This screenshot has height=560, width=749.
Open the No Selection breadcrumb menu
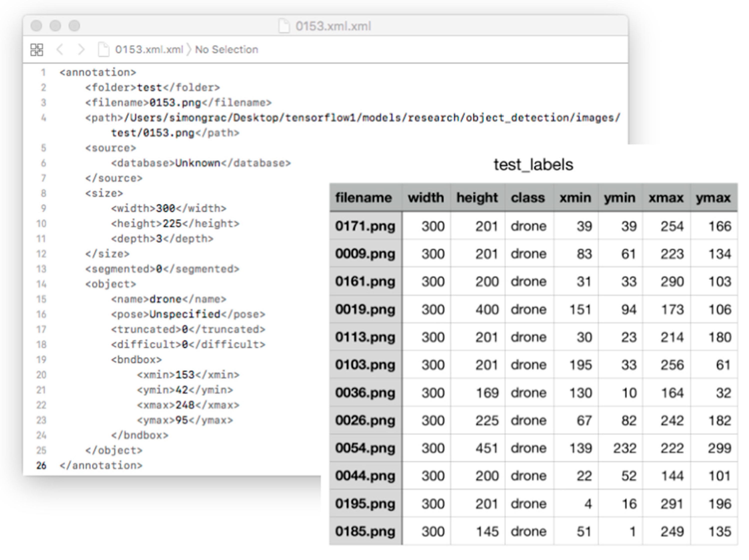point(226,50)
